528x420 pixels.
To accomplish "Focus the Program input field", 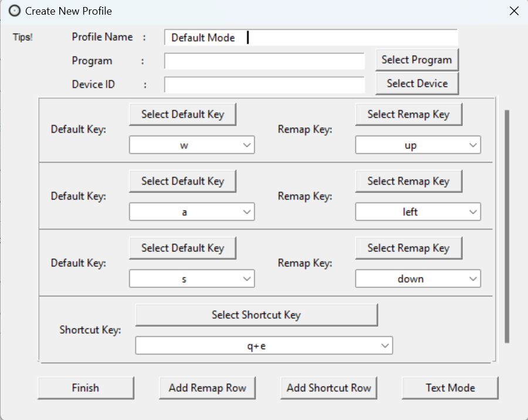I will coord(264,61).
